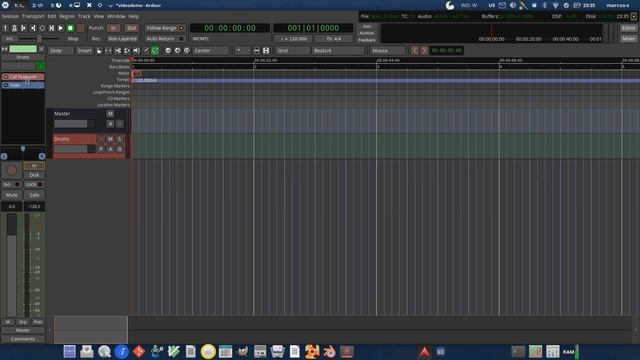Open Drums group G button

coord(120,149)
